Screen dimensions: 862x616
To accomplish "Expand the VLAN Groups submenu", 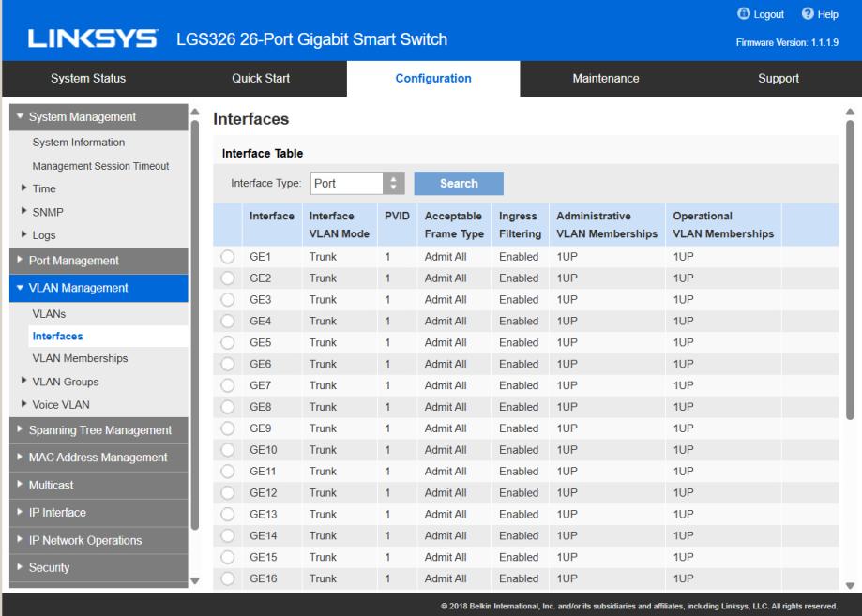I will pyautogui.click(x=23, y=381).
